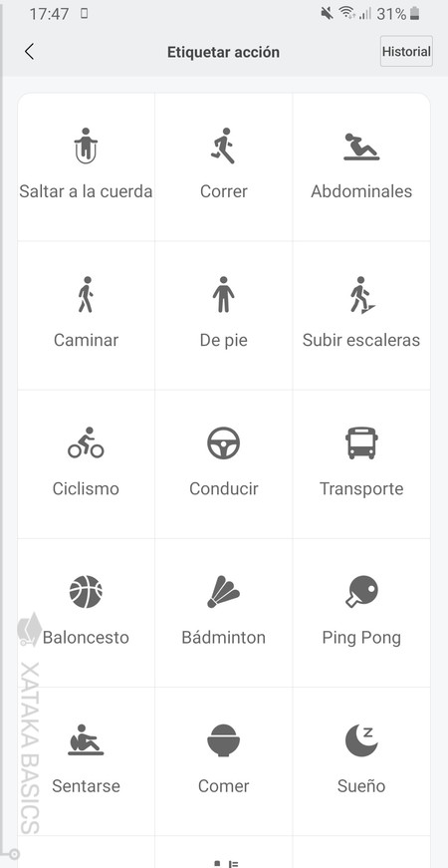448x868 pixels.
Task: Pick the standing De pie icon
Action: coord(223,295)
